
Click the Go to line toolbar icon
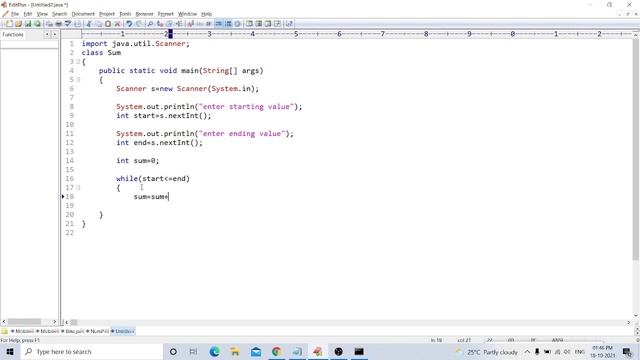click(179, 24)
